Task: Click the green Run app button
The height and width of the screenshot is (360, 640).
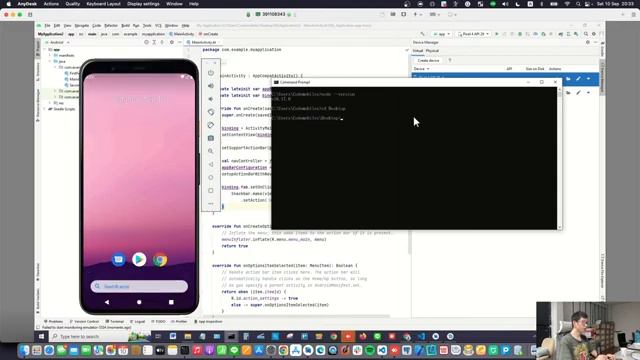Action: pyautogui.click(x=497, y=34)
